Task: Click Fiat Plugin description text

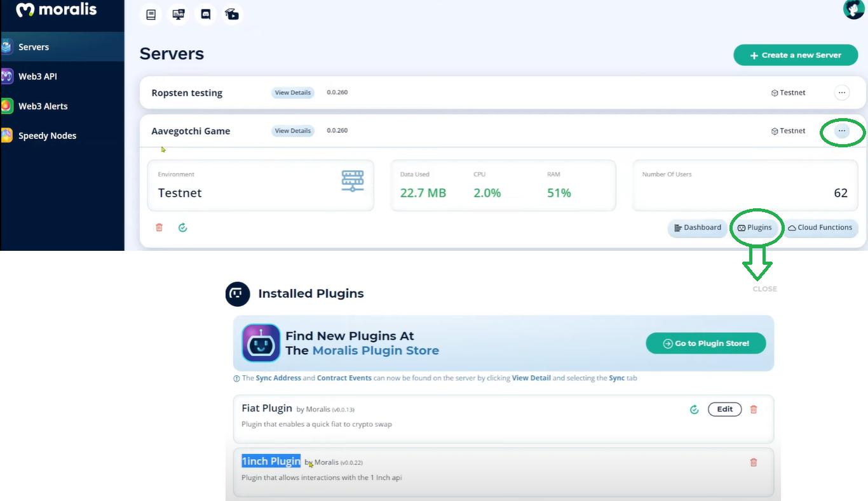Action: point(316,424)
